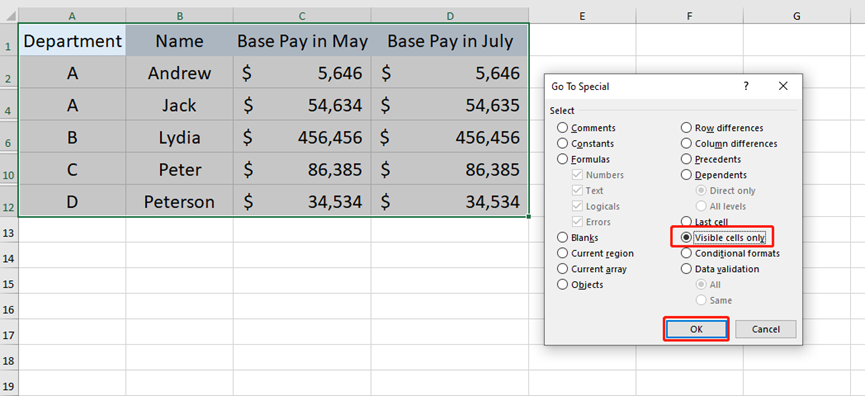
Task: Select Row differences option
Action: pos(686,128)
